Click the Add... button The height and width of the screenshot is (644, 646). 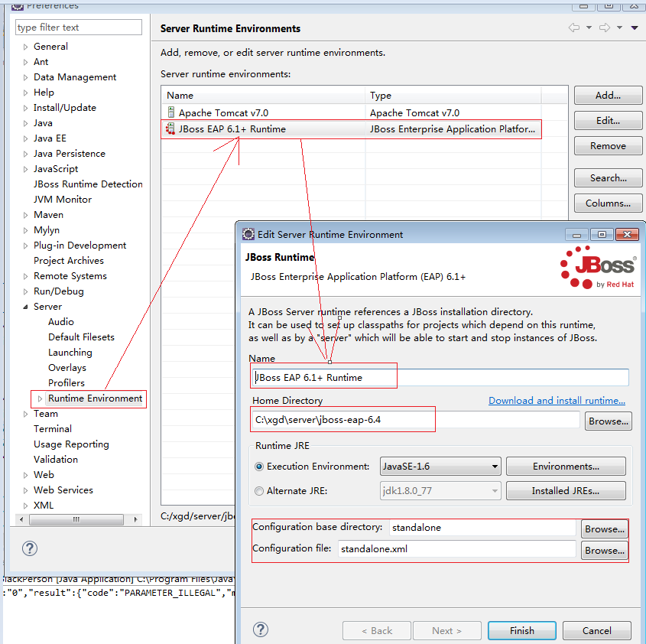(608, 96)
